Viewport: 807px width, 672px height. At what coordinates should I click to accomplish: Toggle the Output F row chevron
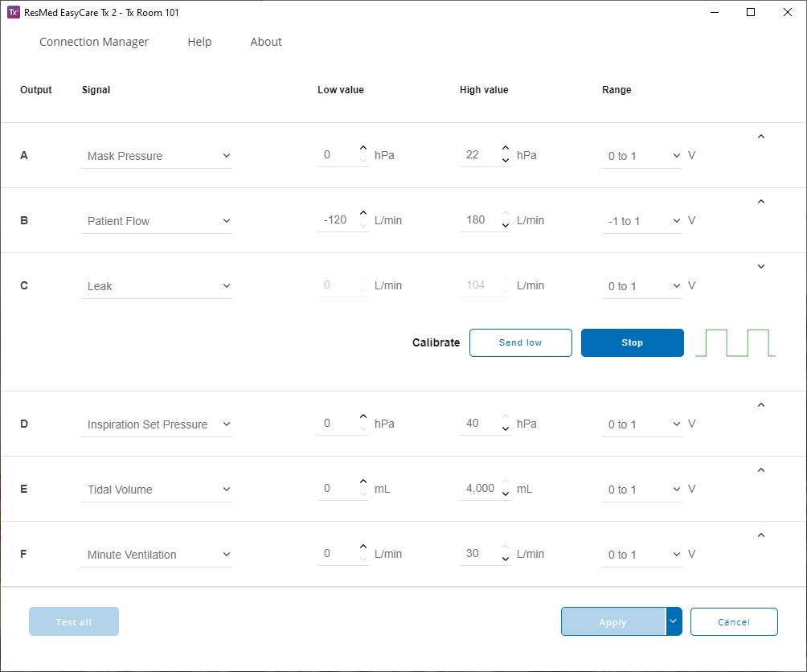pos(761,535)
